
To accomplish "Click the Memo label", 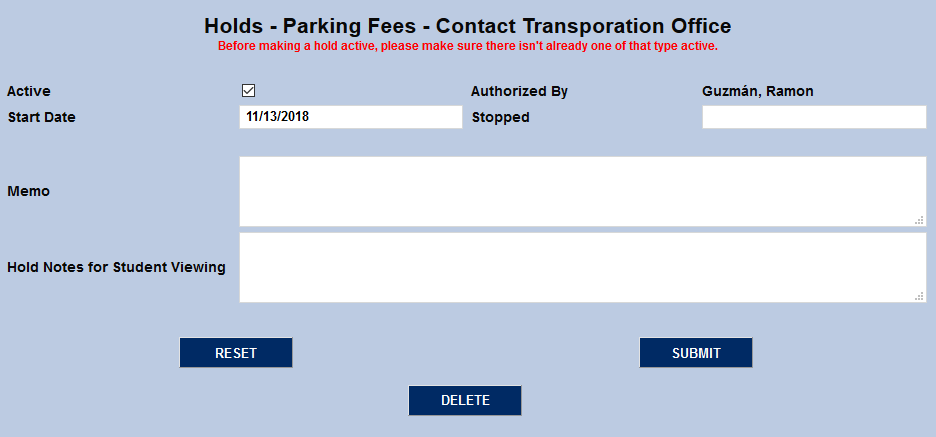I will coord(28,191).
